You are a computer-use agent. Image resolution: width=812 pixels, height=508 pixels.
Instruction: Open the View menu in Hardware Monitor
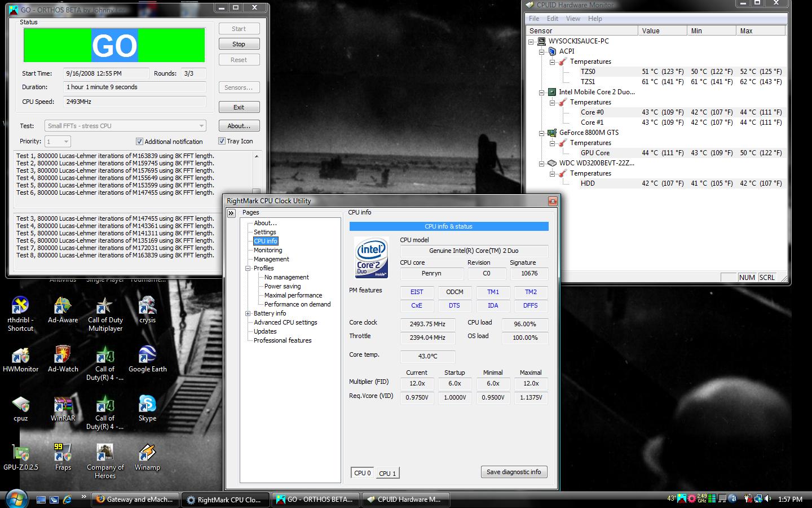[x=573, y=19]
